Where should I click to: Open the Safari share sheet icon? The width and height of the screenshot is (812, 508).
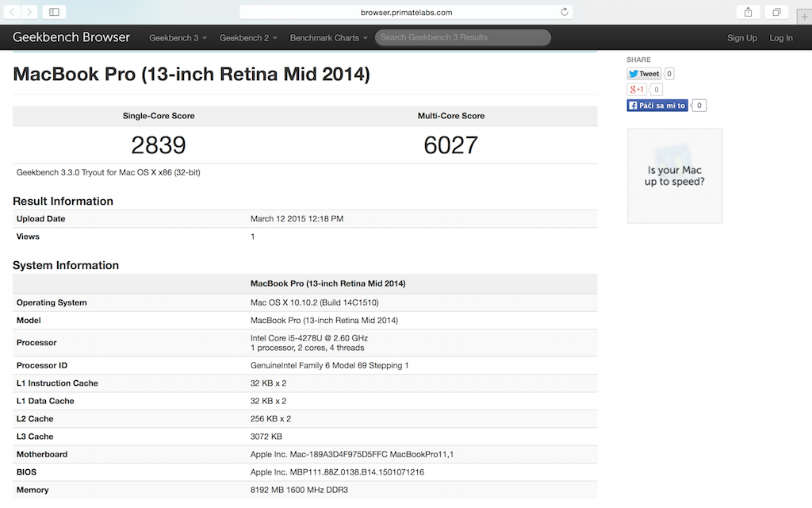[x=748, y=12]
